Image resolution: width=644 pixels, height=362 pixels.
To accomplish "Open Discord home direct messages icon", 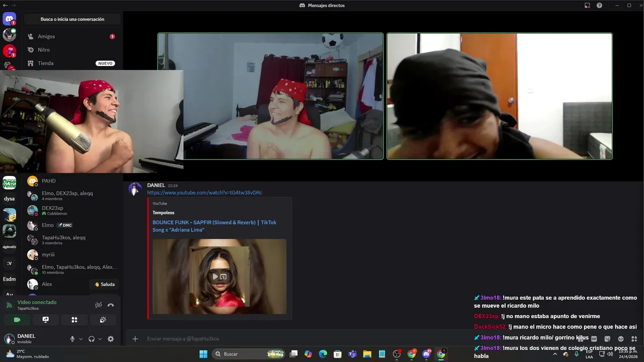I will click(x=9, y=19).
